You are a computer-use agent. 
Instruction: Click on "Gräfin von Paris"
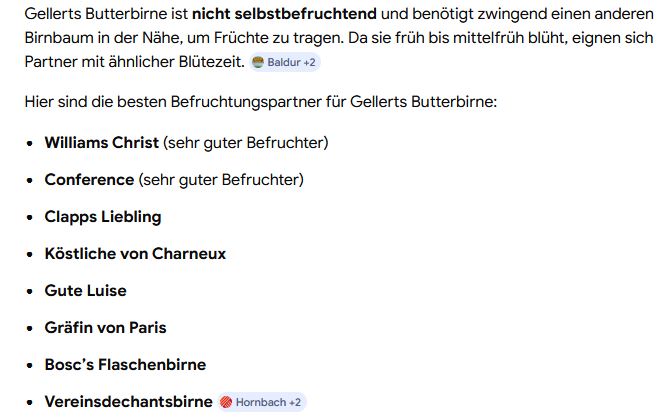point(105,327)
